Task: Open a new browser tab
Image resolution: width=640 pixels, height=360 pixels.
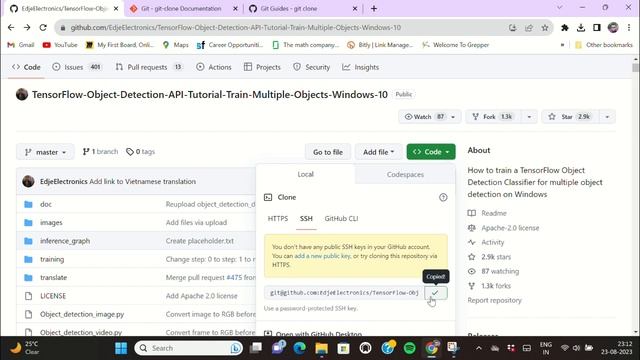Action: (x=374, y=9)
